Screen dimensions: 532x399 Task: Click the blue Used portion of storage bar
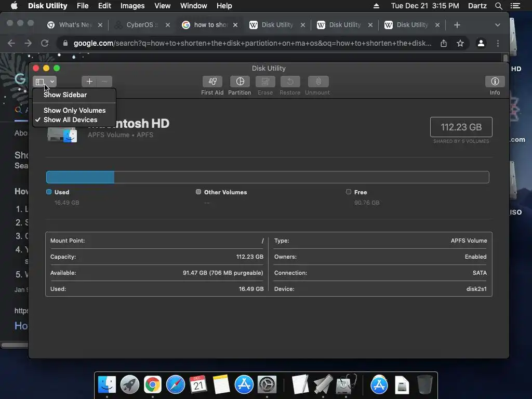[81, 177]
